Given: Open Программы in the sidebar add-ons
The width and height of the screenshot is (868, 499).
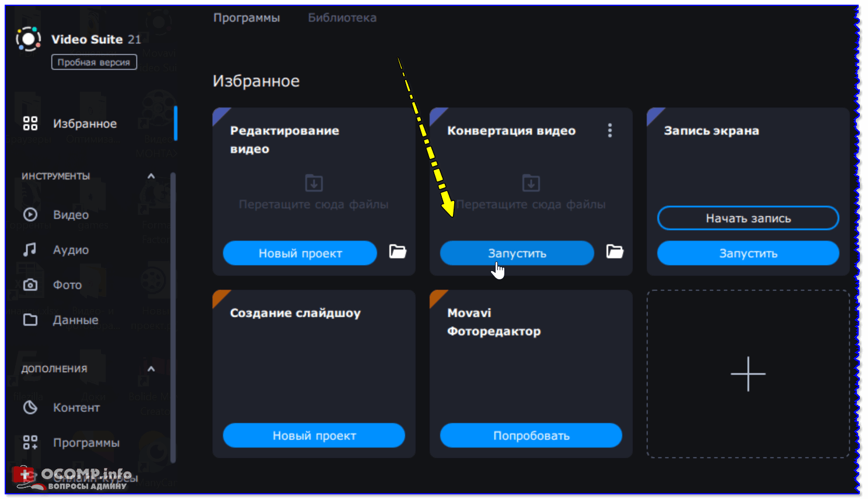Looking at the screenshot, I should click(86, 443).
